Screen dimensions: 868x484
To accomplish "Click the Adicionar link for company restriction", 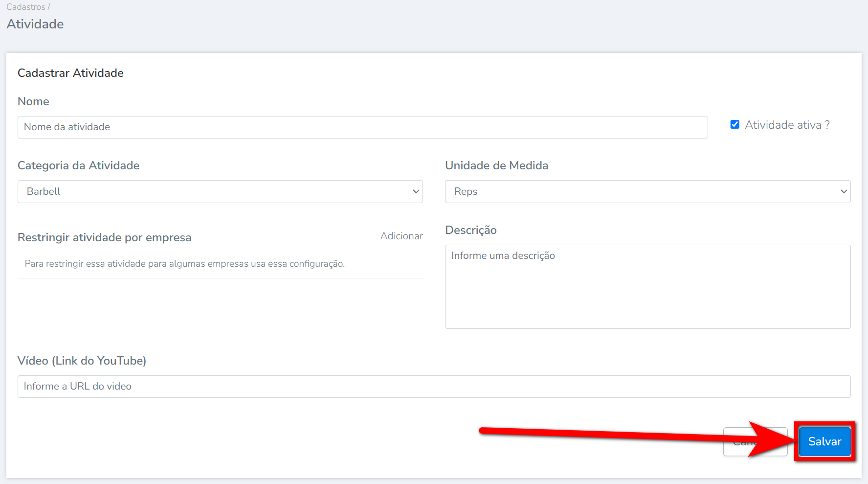I will click(x=401, y=236).
